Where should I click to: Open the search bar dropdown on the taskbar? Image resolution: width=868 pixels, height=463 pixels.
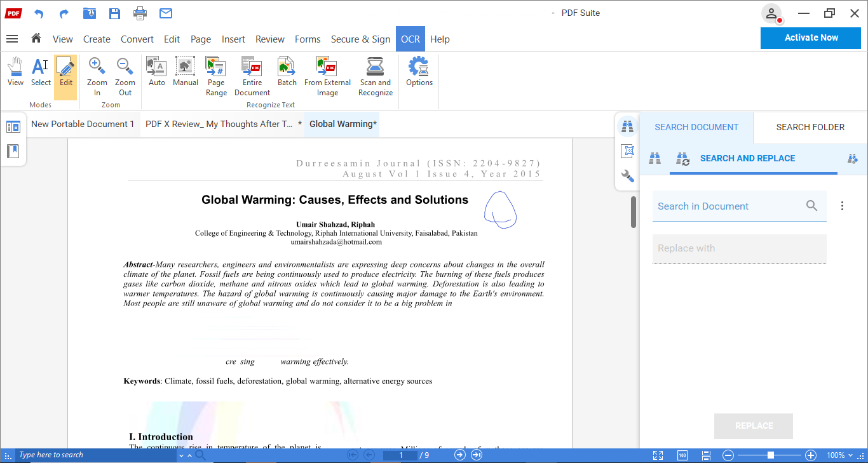pos(180,455)
